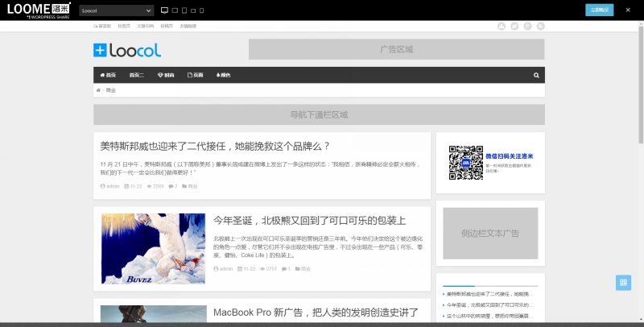Viewport: 644px width, 327px height.
Task: Click comment count of the 美特斯邦威 post
Action: tap(173, 186)
